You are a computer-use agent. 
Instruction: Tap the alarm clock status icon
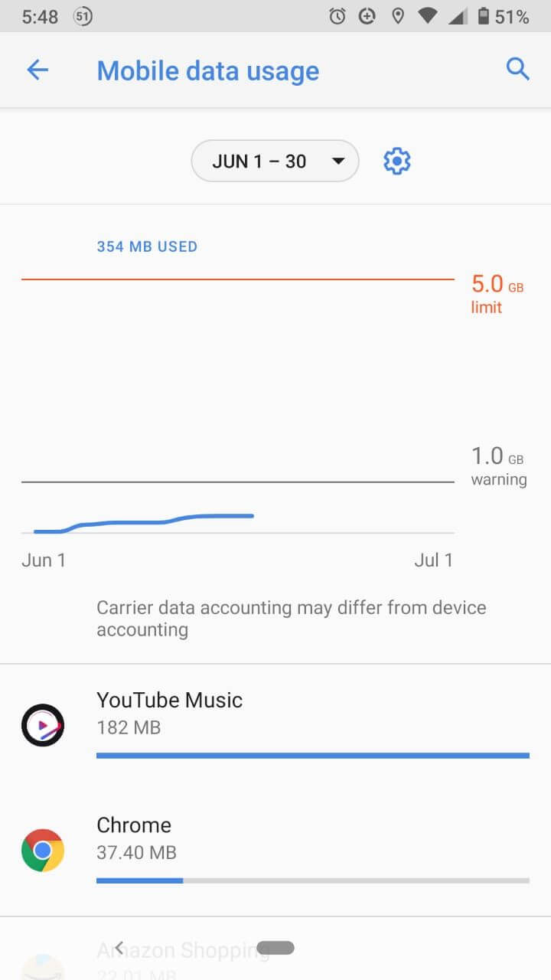(x=337, y=17)
